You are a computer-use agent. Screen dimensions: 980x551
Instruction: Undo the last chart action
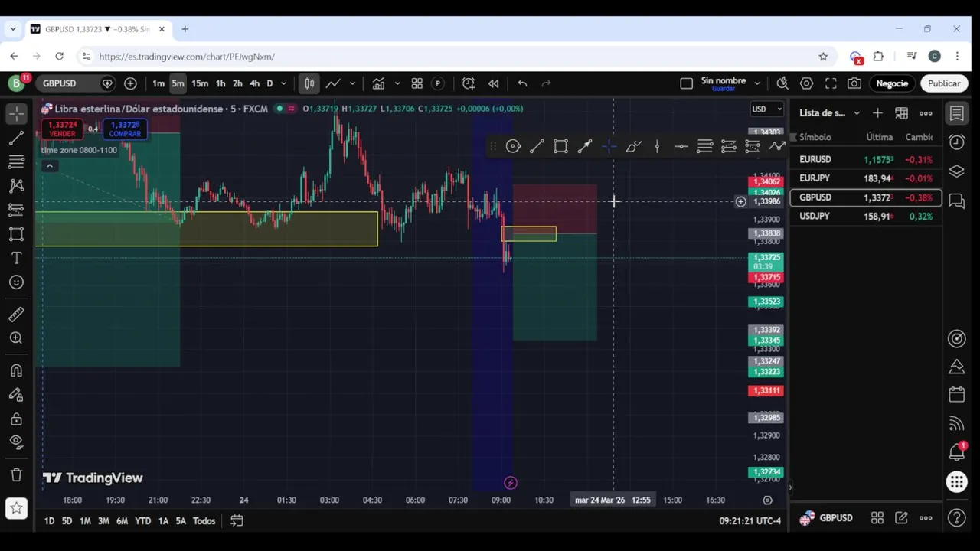click(x=522, y=83)
